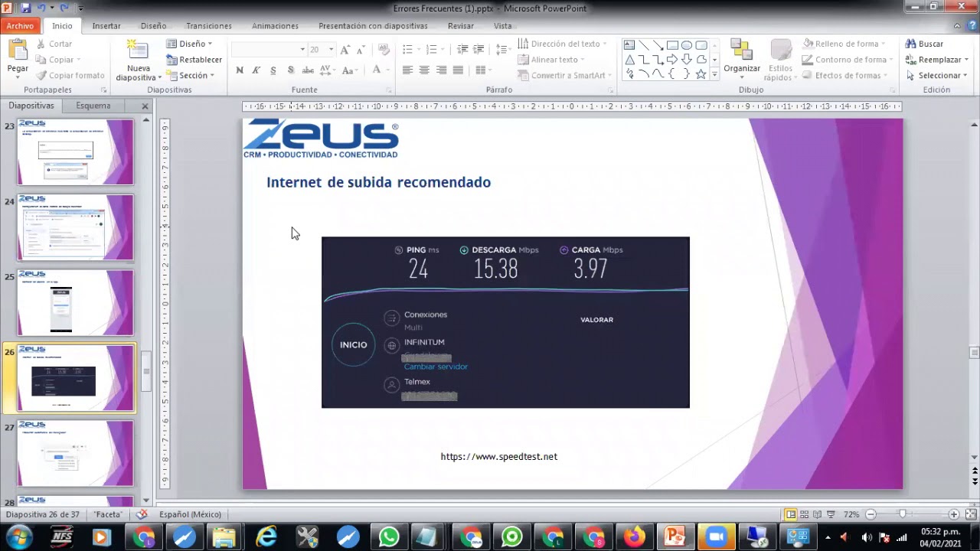
Task: Click the Nueva diapositiva icon
Action: click(139, 51)
